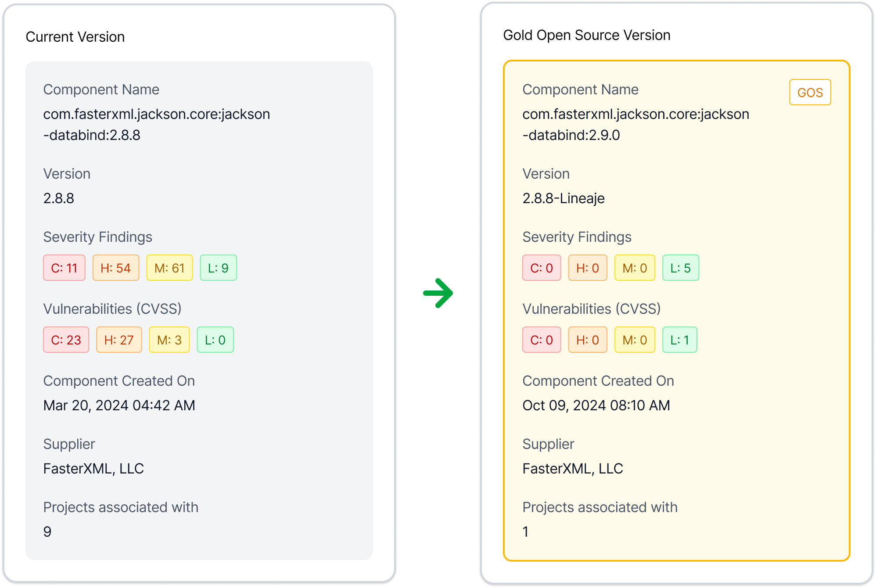876x588 pixels.
Task: Select the jackson-databind:2.9.0 component name
Action: click(635, 125)
